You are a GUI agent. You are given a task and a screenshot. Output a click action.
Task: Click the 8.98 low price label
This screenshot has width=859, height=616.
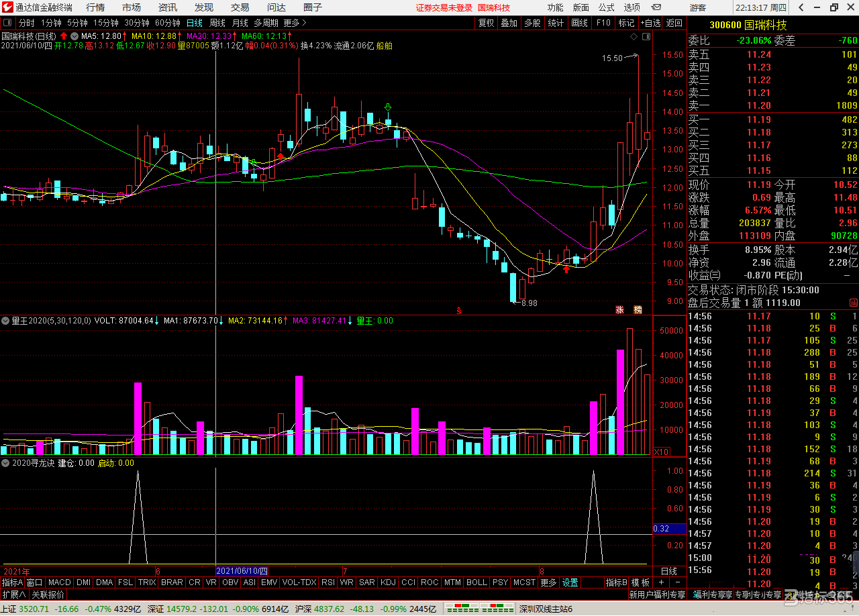coord(528,303)
